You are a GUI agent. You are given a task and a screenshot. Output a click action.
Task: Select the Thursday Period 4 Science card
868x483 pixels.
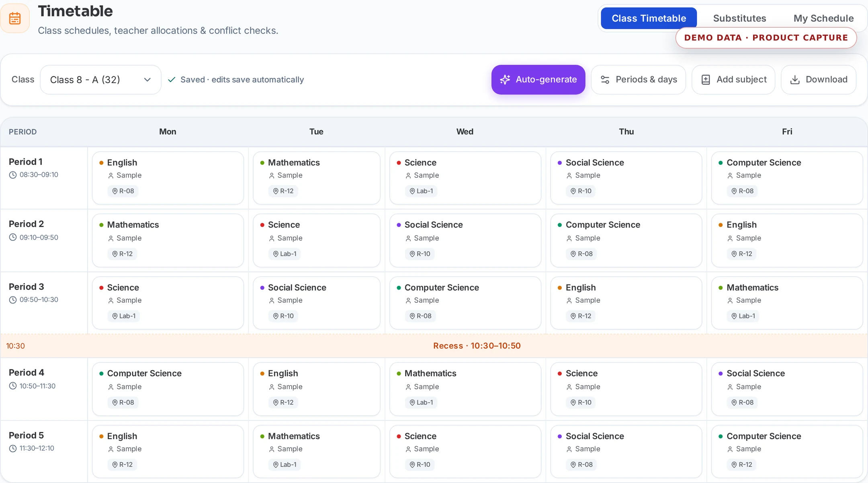[x=626, y=389]
